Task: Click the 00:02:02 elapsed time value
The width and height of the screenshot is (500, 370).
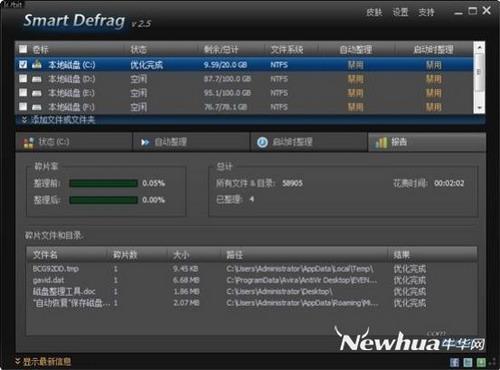Action: pos(449,183)
